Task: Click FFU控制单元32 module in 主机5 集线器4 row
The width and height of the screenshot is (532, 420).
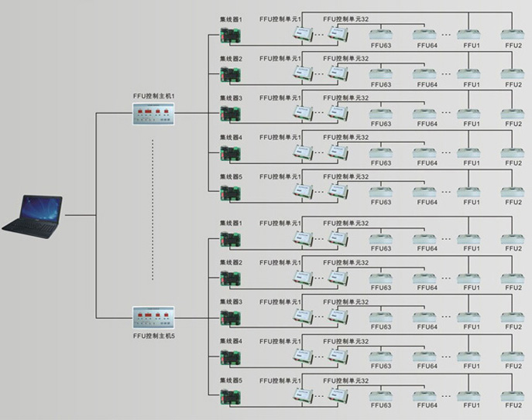Action: tap(338, 356)
